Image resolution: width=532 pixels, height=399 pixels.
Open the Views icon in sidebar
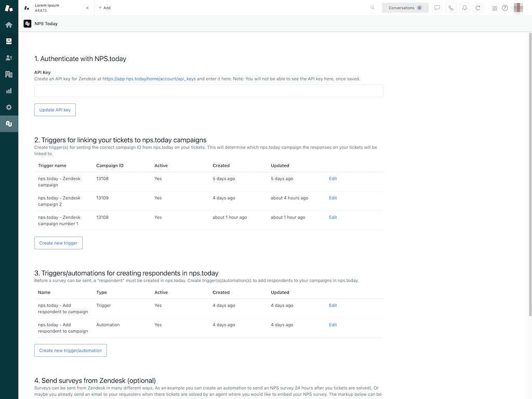tap(9, 41)
